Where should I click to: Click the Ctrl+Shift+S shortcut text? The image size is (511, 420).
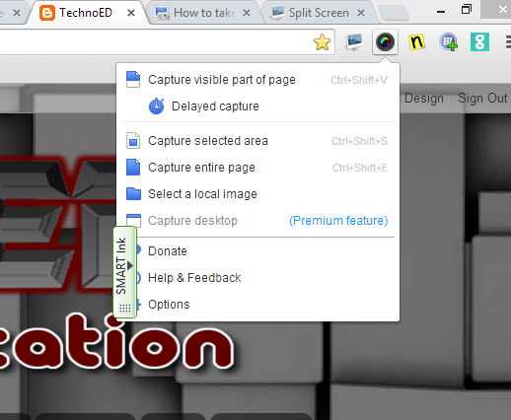tap(359, 141)
